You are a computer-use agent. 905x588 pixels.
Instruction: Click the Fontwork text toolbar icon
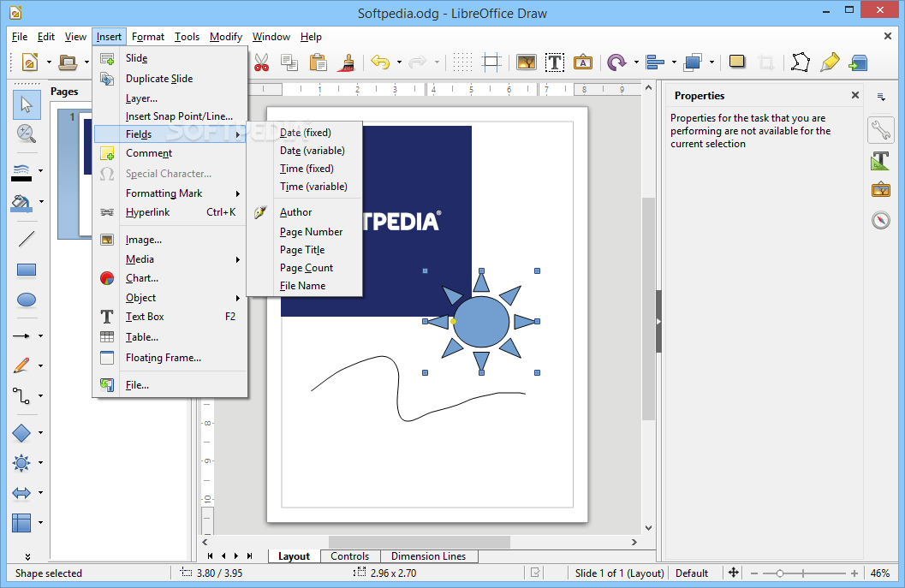[583, 62]
